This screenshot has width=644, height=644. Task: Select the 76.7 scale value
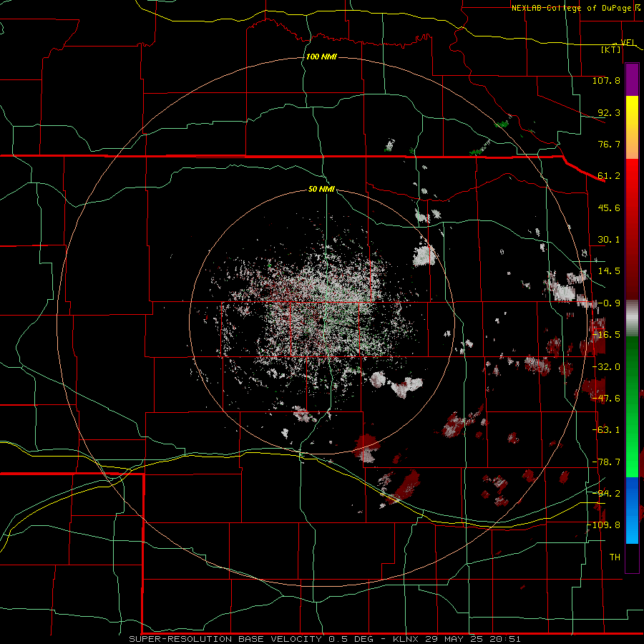(609, 144)
